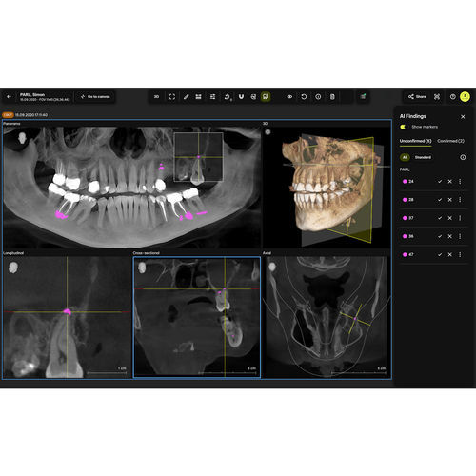The width and height of the screenshot is (476, 476).
Task: Click the round icon in 3D view corner
Action: pyautogui.click(x=268, y=132)
